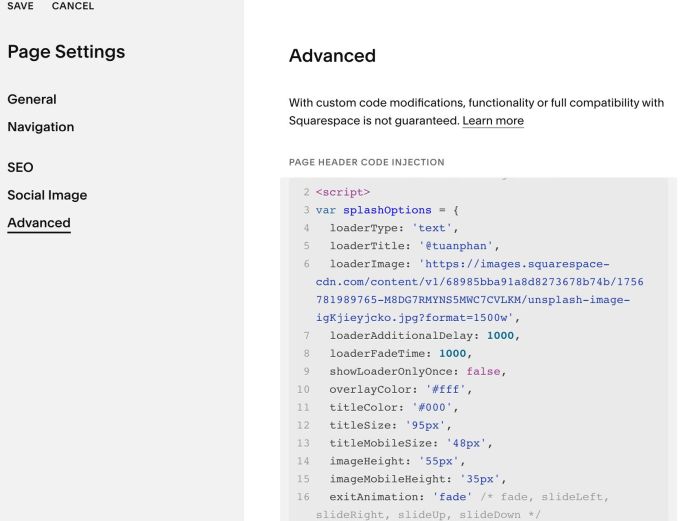The image size is (700, 521).
Task: Open the Learn more link
Action: tap(493, 121)
